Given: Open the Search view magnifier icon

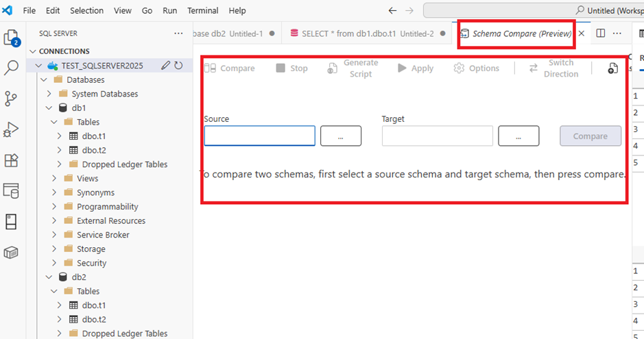Looking at the screenshot, I should coord(11,68).
